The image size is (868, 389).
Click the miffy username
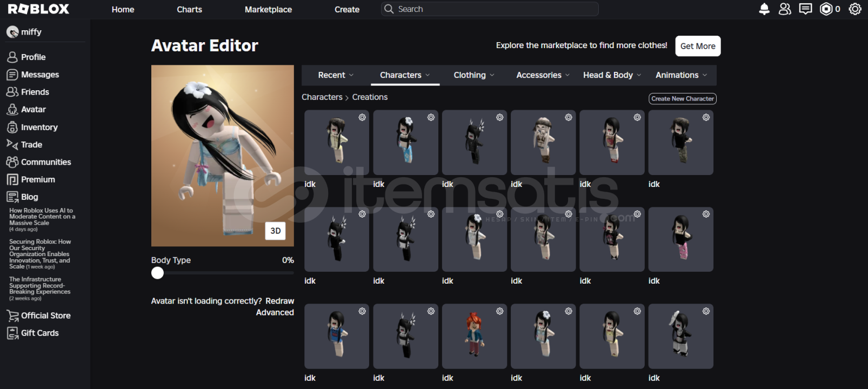click(31, 32)
